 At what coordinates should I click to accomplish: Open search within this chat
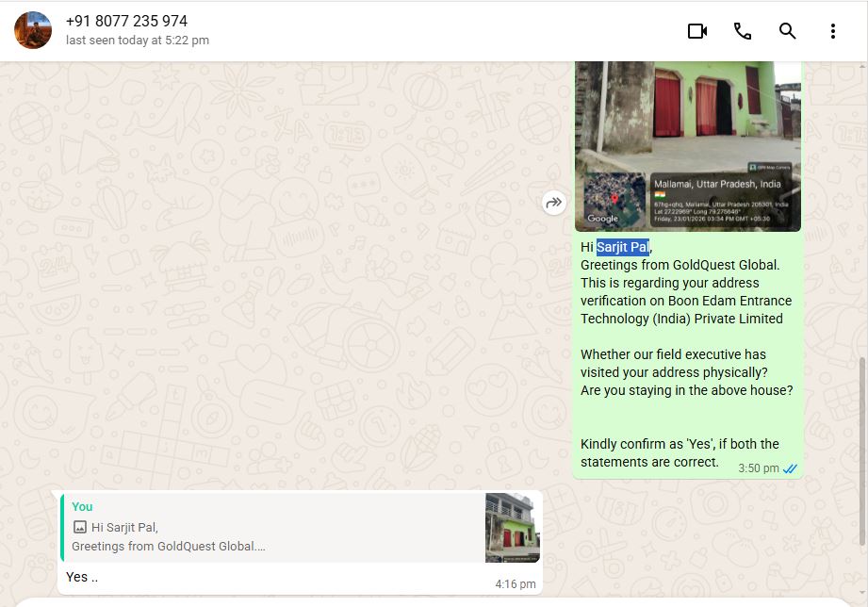pos(788,31)
